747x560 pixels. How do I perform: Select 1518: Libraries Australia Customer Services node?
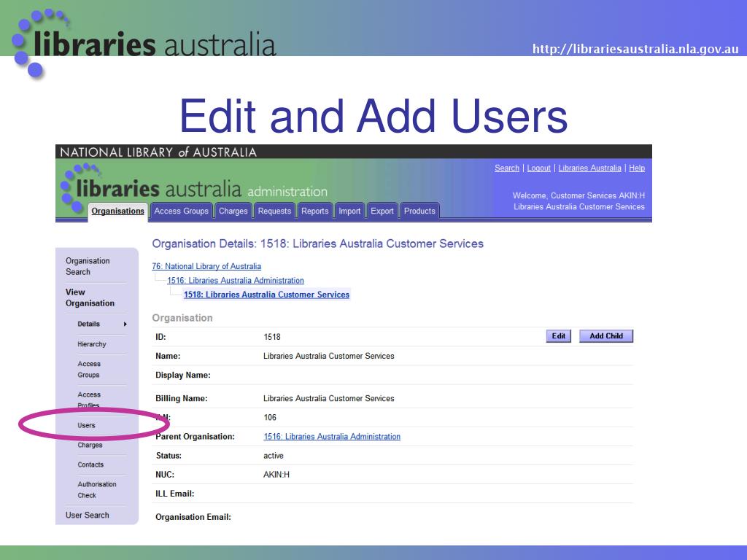pos(267,295)
